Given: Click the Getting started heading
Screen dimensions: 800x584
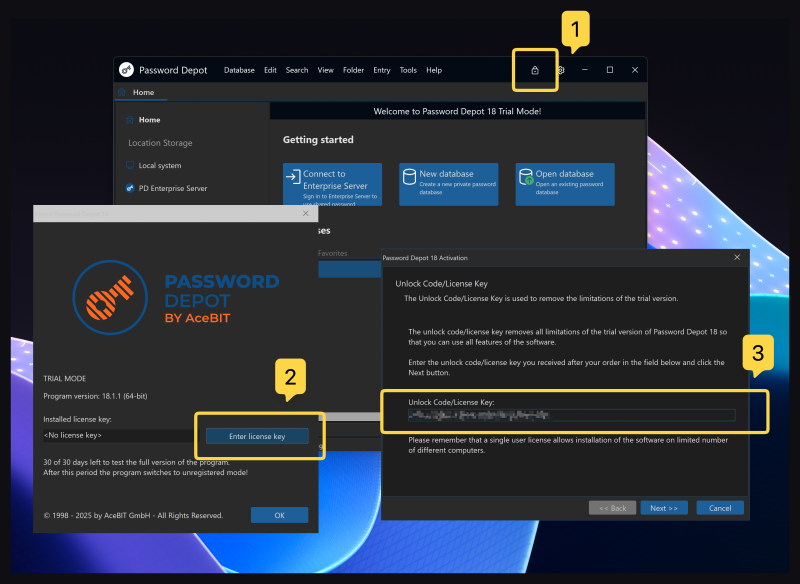Looking at the screenshot, I should tap(318, 140).
